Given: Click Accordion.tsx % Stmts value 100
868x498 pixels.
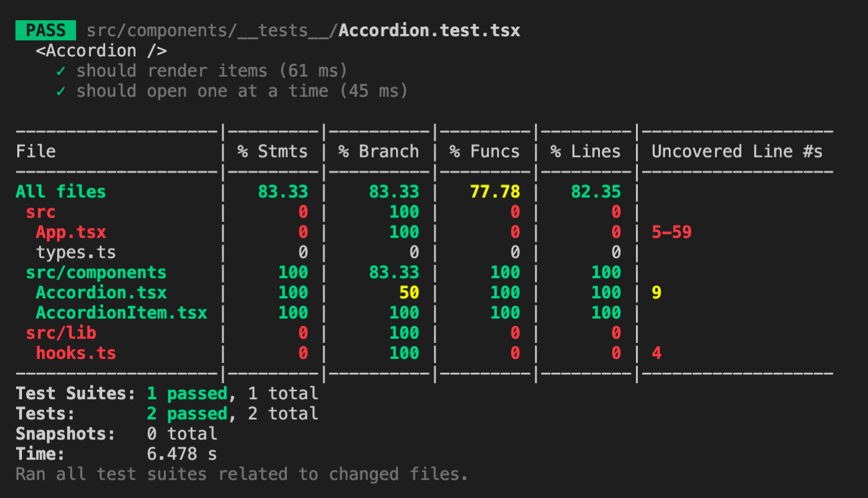Looking at the screenshot, I should pos(293,293).
